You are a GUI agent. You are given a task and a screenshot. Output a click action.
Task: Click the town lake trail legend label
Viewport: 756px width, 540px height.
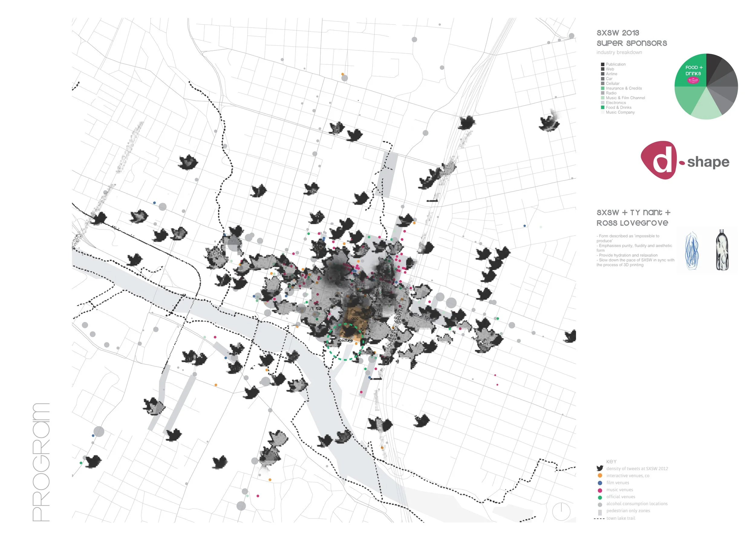(x=620, y=518)
